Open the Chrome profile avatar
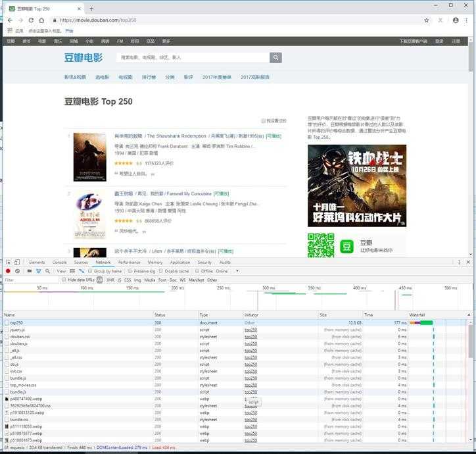Viewport: 476px width, 454px height. coord(456,20)
